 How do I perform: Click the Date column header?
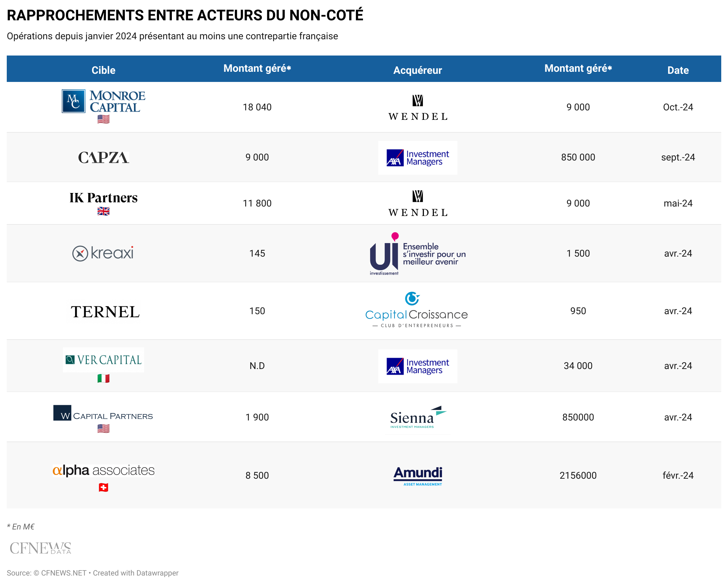pyautogui.click(x=678, y=70)
